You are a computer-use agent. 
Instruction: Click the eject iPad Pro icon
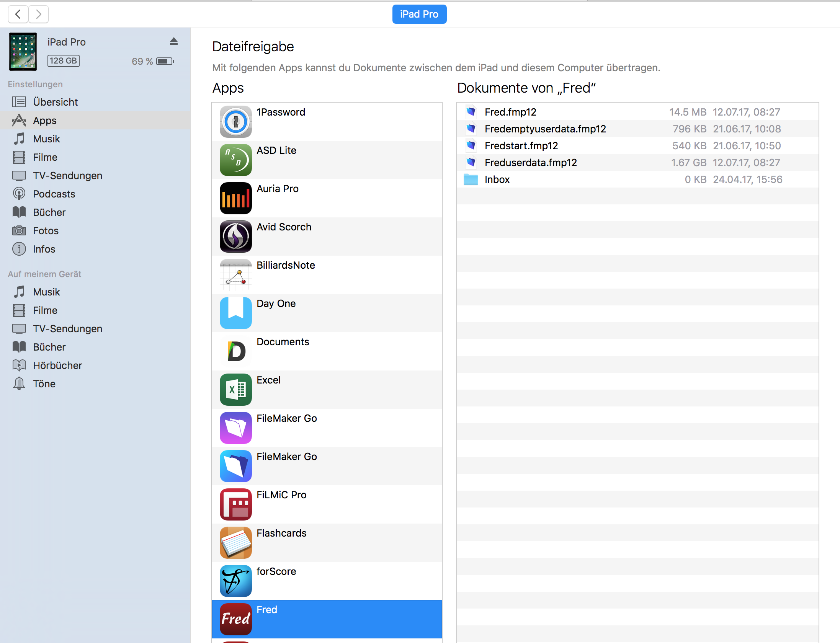tap(174, 41)
